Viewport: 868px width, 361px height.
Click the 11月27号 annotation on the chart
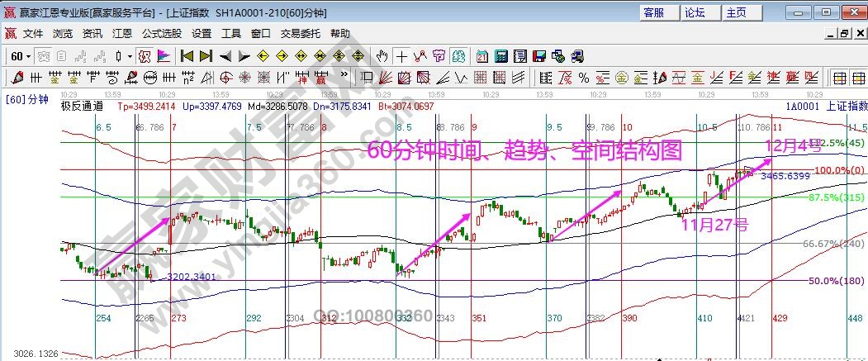click(714, 223)
